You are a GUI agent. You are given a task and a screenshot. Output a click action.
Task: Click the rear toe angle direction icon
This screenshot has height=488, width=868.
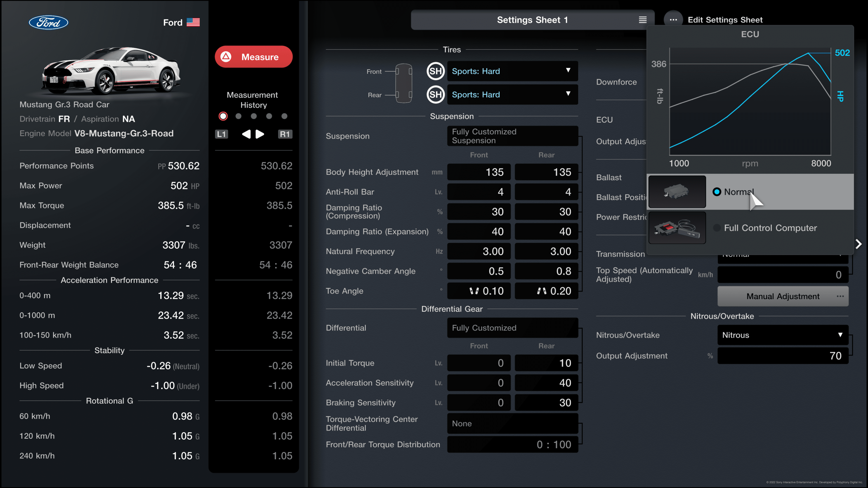(x=542, y=291)
